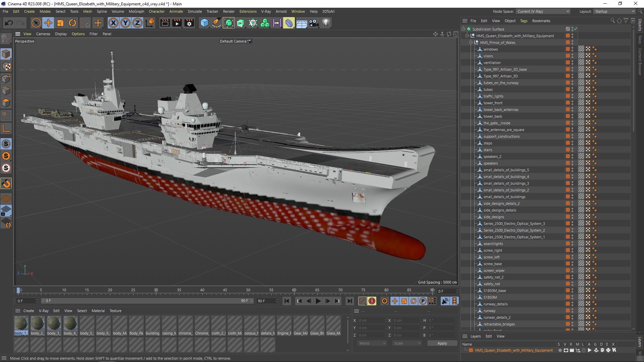Collapse HMS_Queen_Elizabeth_with_Military_Equipment node
The width and height of the screenshot is (644, 362).
467,36
